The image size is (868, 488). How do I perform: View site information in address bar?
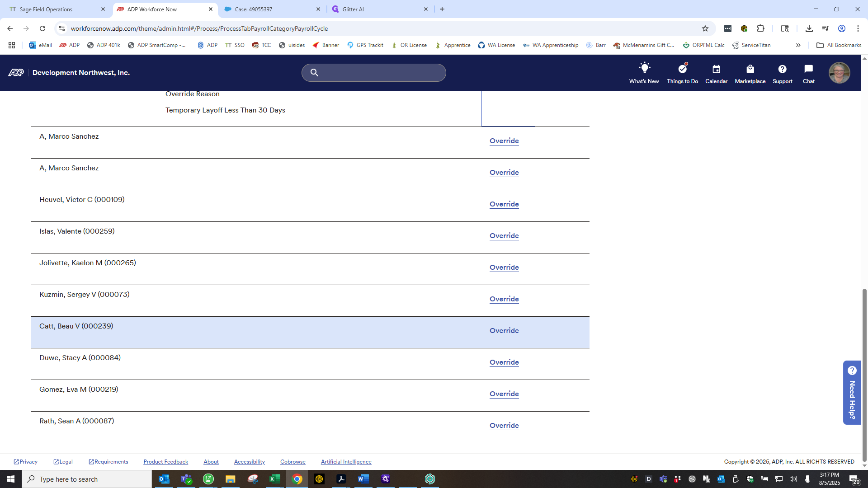(x=62, y=28)
